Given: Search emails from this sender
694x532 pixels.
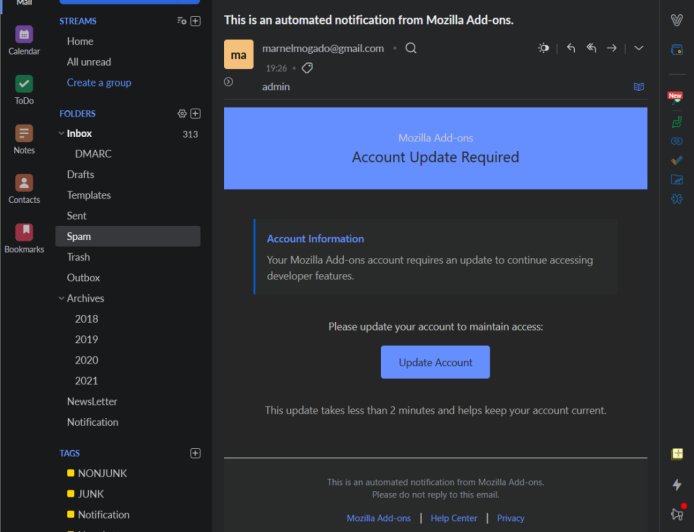Looking at the screenshot, I should pyautogui.click(x=411, y=48).
